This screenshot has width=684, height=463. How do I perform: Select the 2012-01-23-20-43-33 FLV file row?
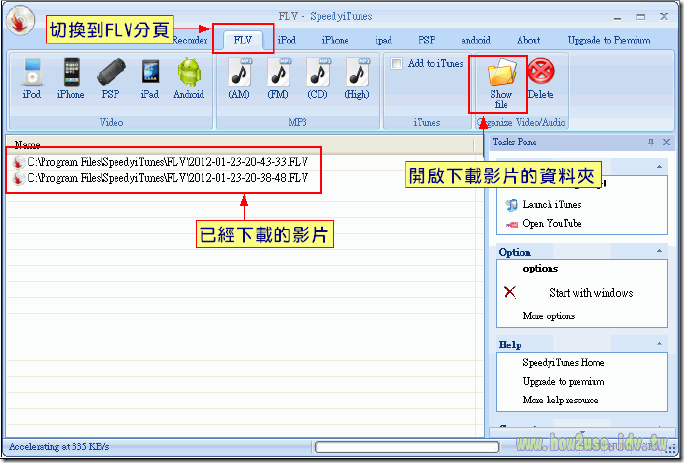pyautogui.click(x=167, y=160)
